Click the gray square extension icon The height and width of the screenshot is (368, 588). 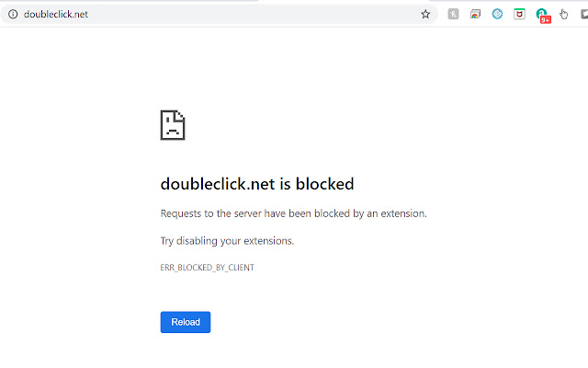click(x=453, y=14)
